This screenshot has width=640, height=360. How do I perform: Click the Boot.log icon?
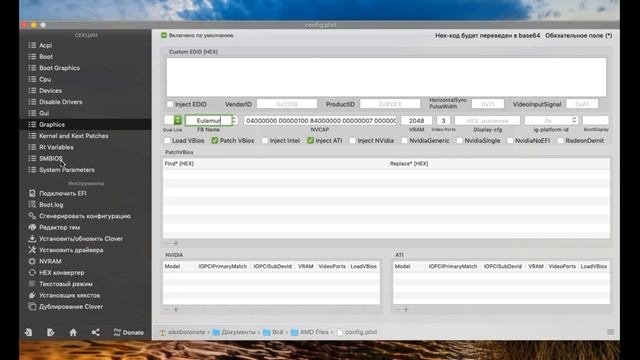32,204
